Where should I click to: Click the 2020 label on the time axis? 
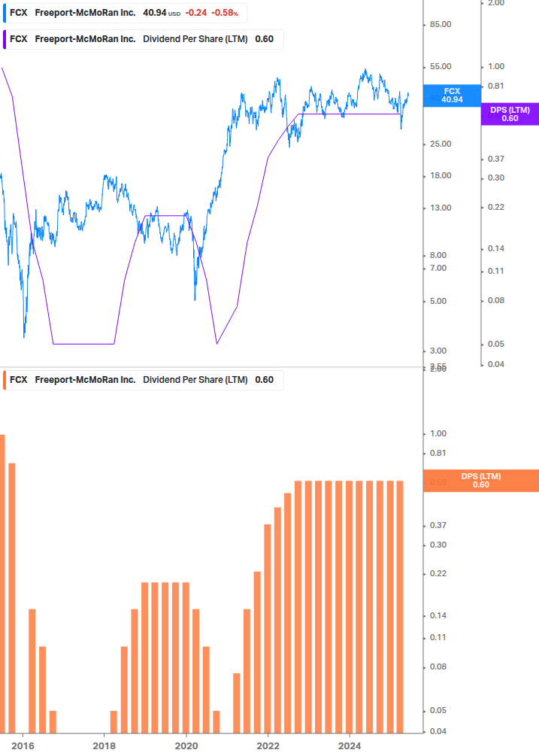(x=186, y=746)
